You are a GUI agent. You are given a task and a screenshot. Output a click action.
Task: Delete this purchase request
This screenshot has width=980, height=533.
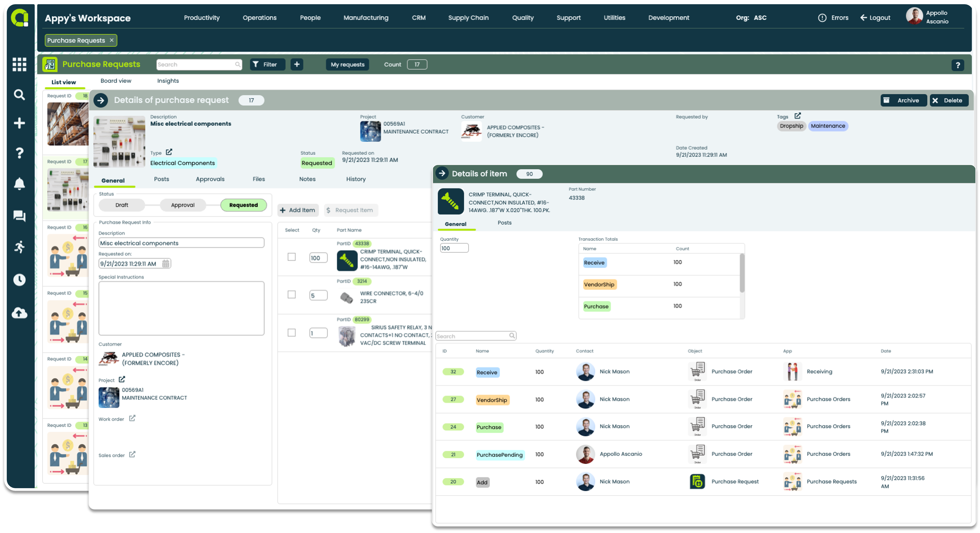(x=949, y=100)
